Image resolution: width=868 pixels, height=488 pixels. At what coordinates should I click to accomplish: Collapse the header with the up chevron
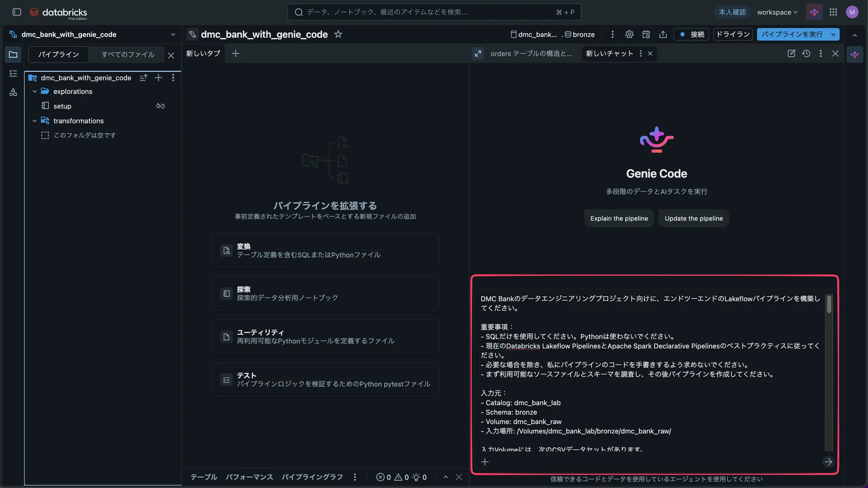[x=855, y=35]
